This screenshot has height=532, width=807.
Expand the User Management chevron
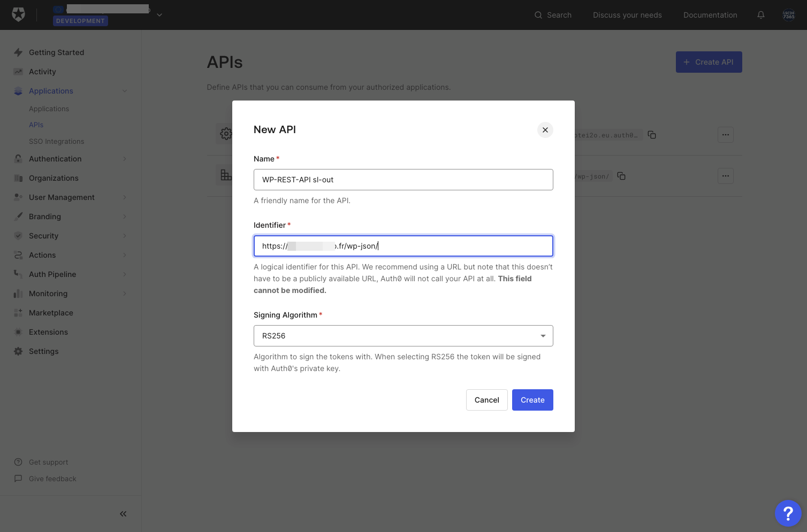pos(125,197)
